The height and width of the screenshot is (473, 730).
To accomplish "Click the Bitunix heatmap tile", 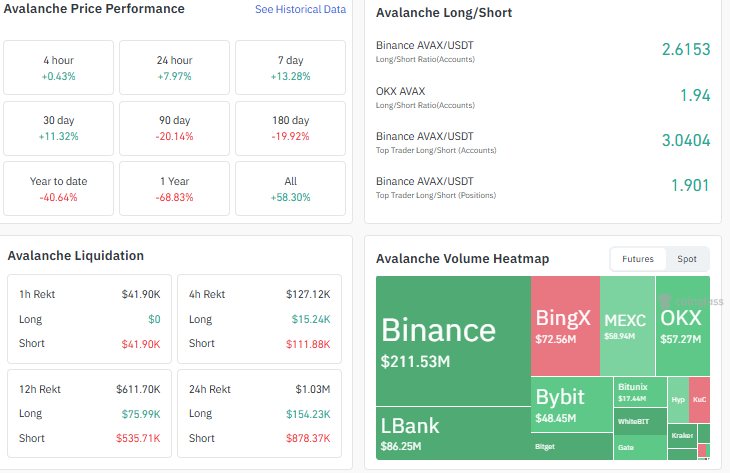I will tap(640, 392).
